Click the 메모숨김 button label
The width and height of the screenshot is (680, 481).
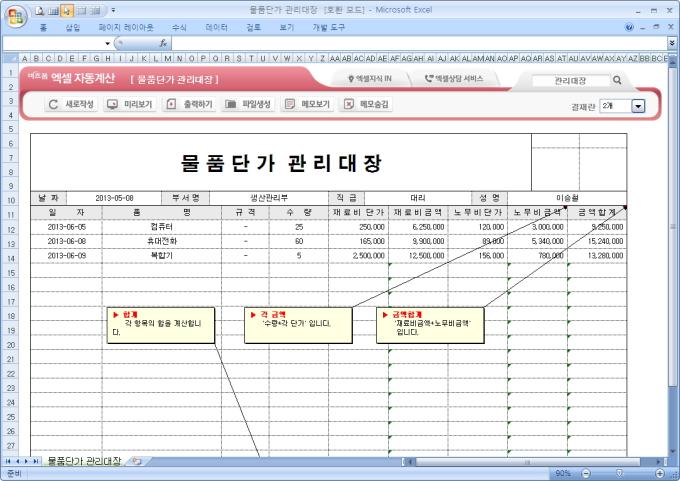tap(374, 104)
